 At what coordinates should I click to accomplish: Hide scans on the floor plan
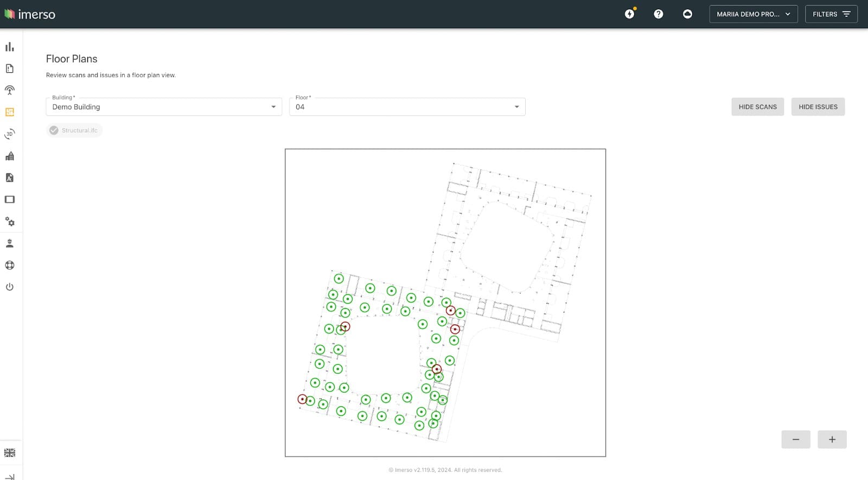pyautogui.click(x=757, y=107)
